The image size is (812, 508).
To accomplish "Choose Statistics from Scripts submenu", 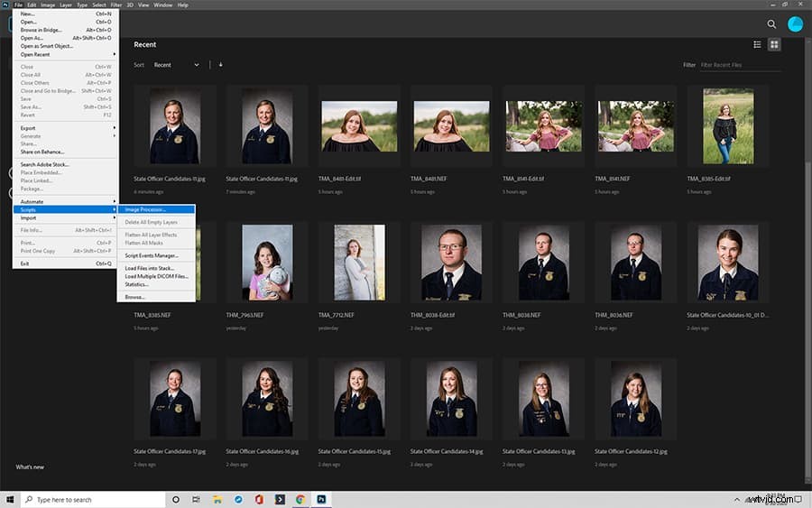I will pyautogui.click(x=156, y=284).
